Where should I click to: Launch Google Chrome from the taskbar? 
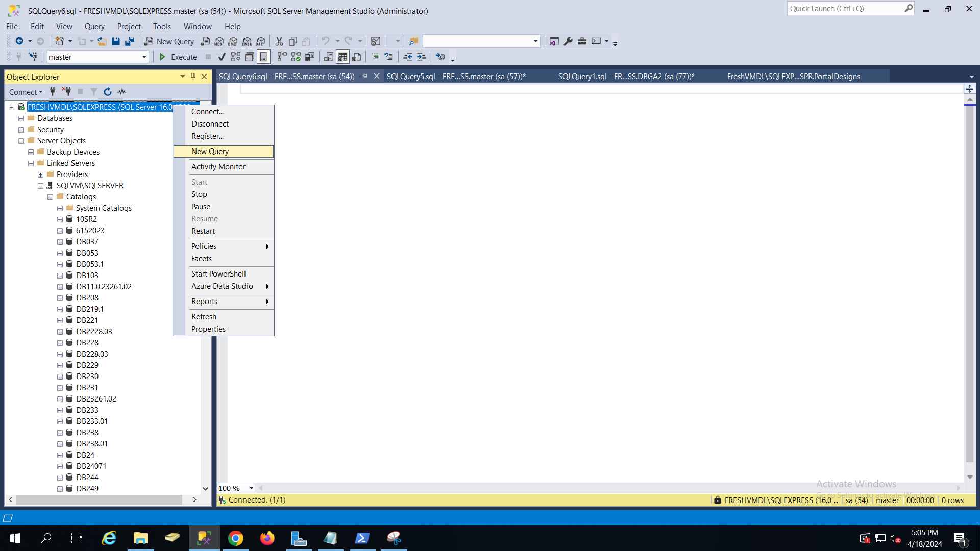pyautogui.click(x=235, y=538)
